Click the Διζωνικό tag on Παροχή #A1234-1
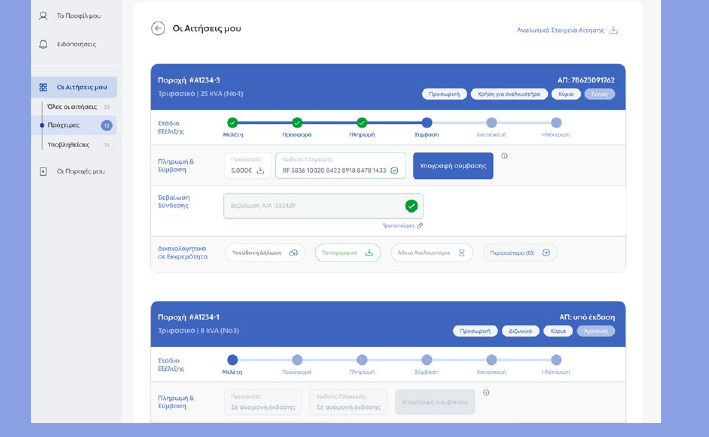The width and height of the screenshot is (709, 437). point(520,331)
